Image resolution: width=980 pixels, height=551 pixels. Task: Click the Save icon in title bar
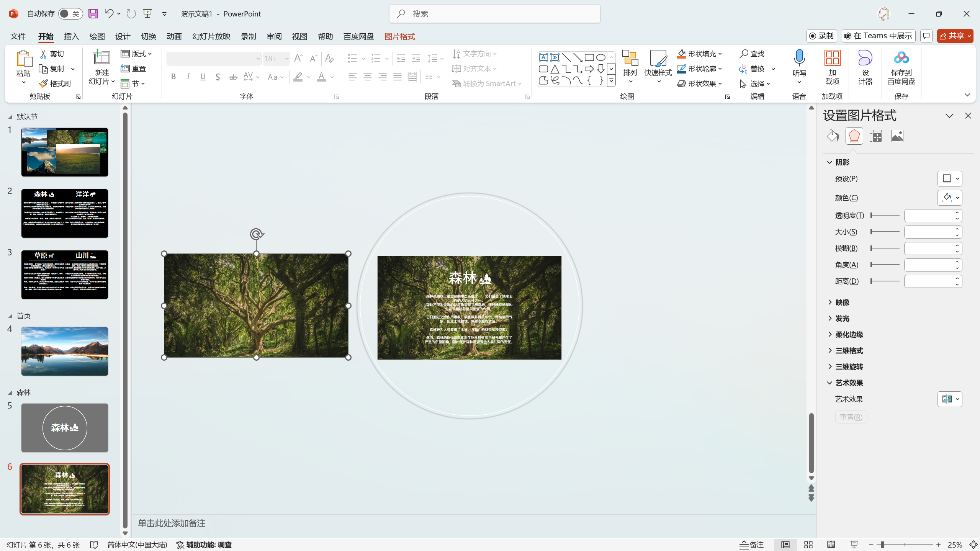coord(93,14)
